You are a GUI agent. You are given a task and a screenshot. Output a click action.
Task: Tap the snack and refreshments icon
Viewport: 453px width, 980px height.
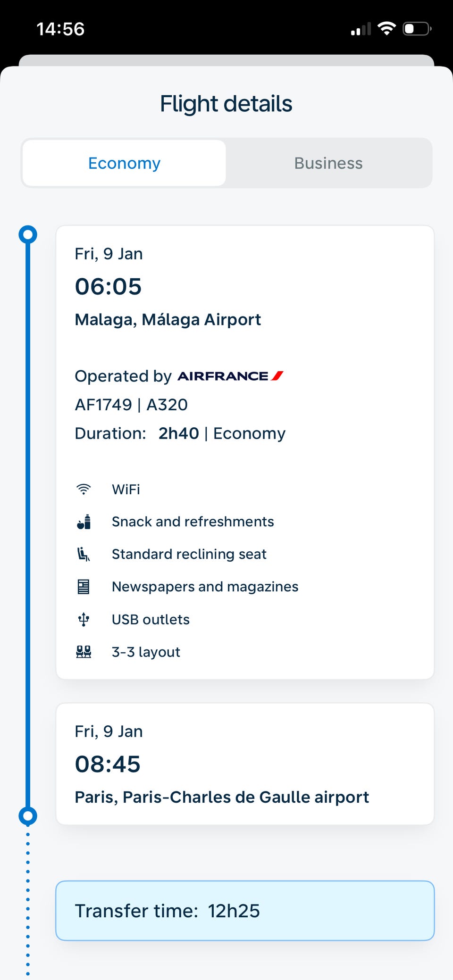tap(84, 522)
